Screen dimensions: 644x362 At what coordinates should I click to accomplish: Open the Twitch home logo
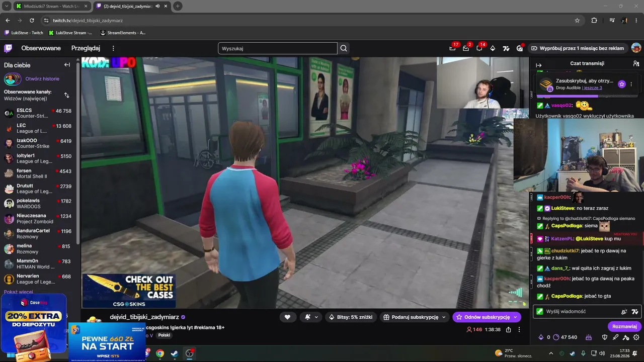(x=8, y=48)
